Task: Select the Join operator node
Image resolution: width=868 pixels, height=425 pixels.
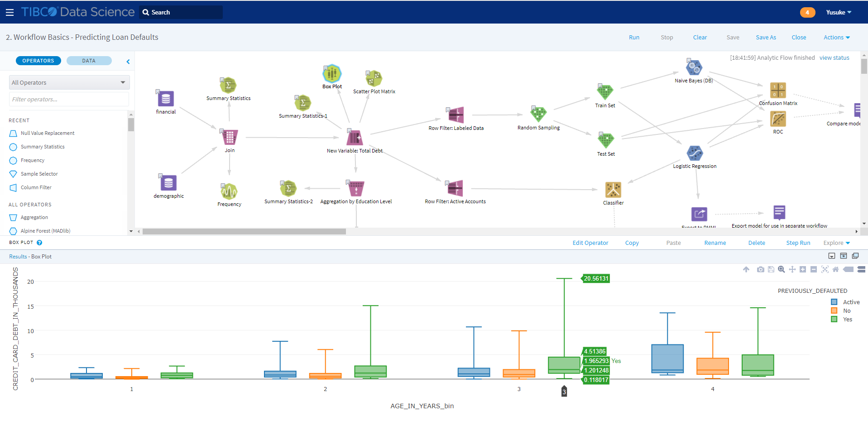Action: (229, 137)
